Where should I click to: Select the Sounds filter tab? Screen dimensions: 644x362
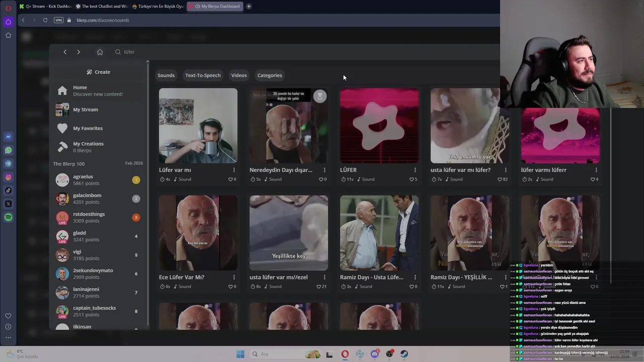pos(166,75)
